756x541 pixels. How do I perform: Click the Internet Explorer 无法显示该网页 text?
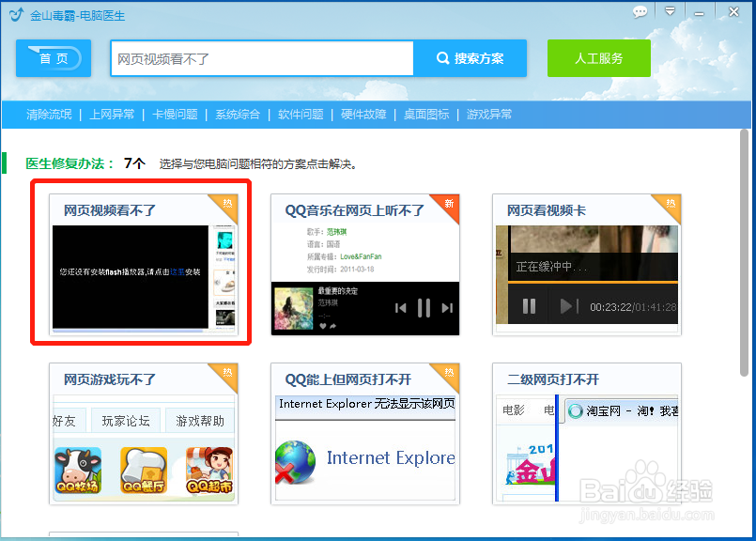[x=366, y=404]
